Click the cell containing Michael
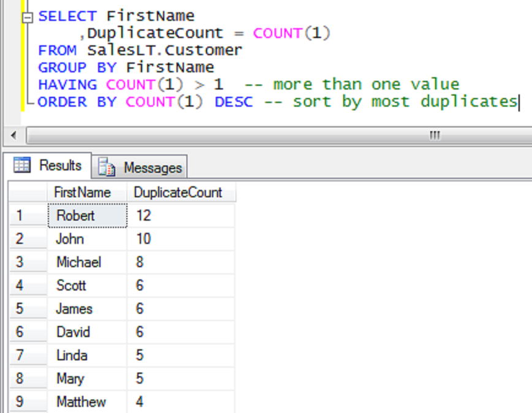532x413 pixels. [78, 262]
